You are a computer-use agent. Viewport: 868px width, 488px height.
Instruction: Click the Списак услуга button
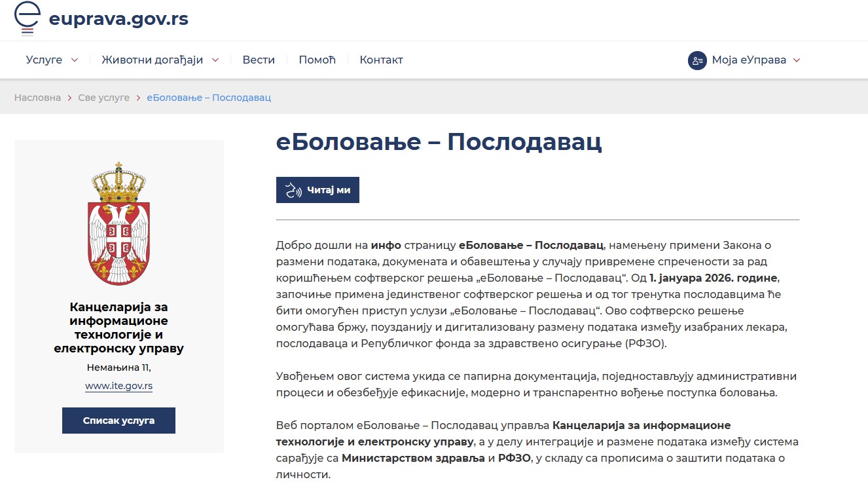(x=118, y=421)
